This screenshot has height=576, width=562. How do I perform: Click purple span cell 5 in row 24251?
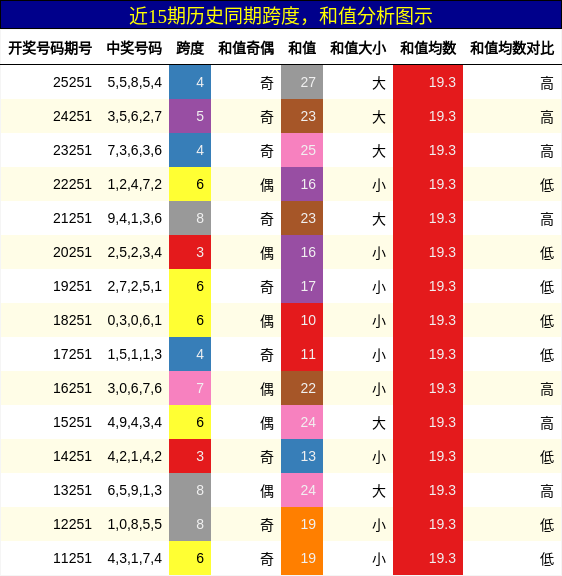190,116
